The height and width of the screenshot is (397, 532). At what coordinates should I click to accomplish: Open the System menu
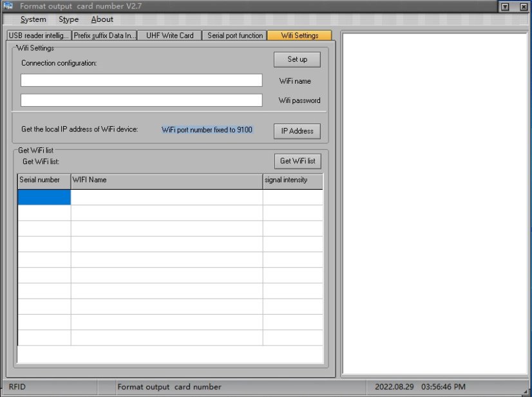33,19
